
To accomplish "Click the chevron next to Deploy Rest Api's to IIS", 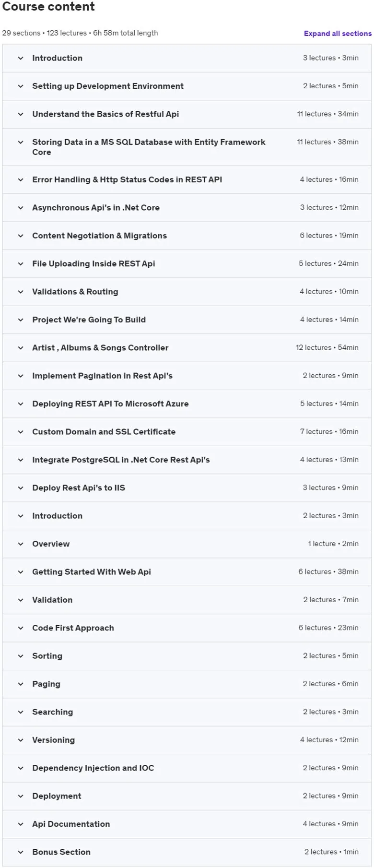I will [21, 488].
